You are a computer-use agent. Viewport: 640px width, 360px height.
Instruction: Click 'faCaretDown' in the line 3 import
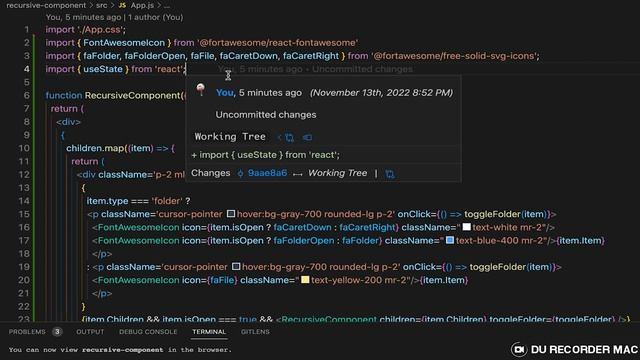click(x=249, y=56)
